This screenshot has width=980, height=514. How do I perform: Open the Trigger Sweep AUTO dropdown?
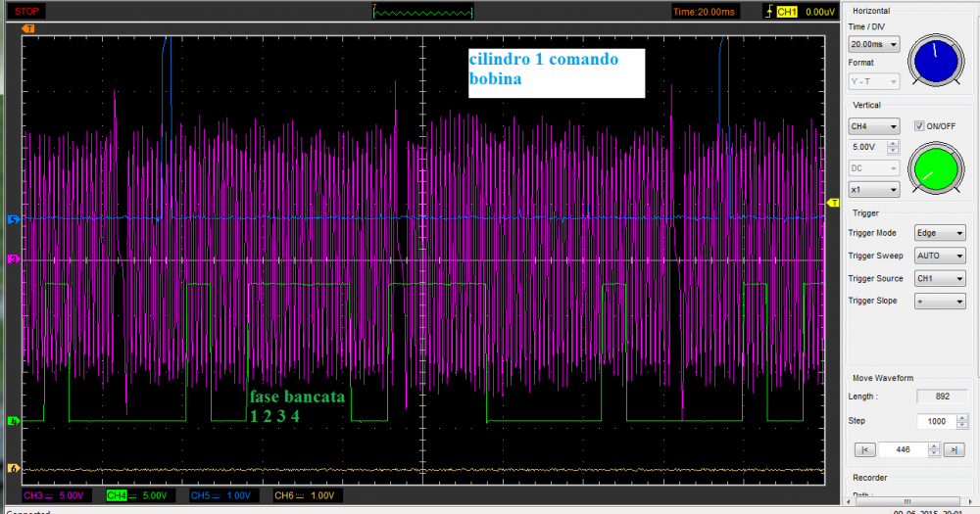tap(939, 256)
